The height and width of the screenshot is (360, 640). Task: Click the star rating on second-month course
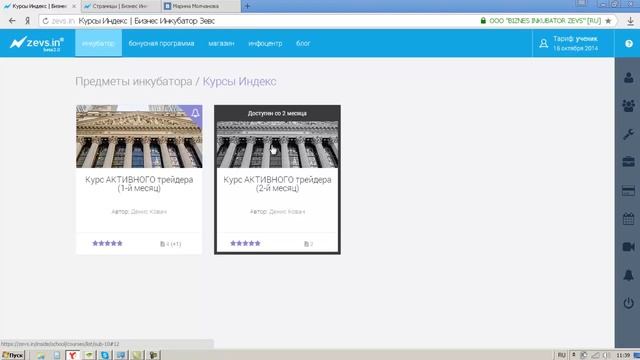point(245,243)
